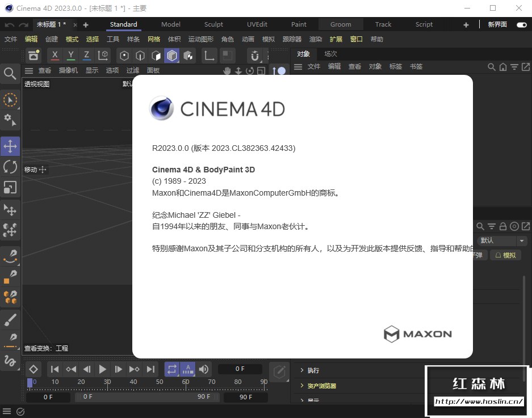
Task: Open the 渲染 menu
Action: [x=316, y=39]
